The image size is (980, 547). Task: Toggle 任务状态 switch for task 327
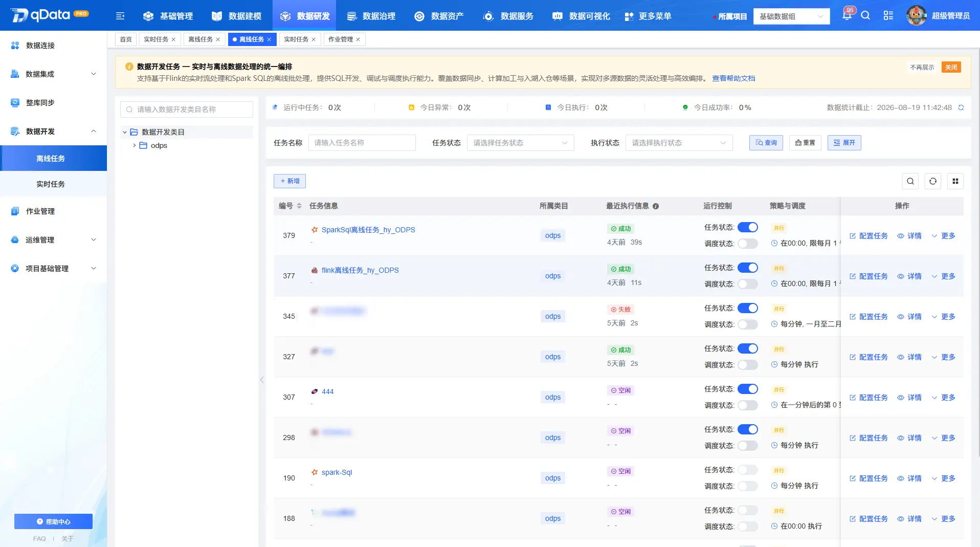[x=747, y=348]
